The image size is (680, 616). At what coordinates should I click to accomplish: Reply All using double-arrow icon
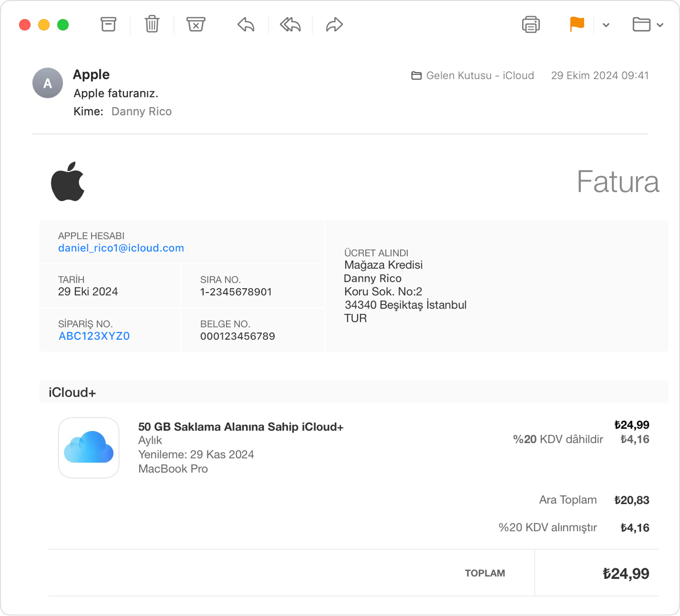(290, 24)
